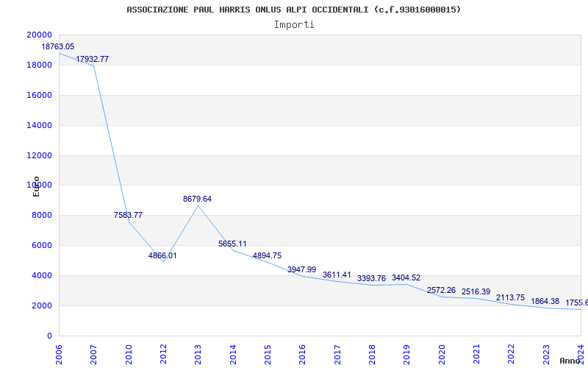The height and width of the screenshot is (368, 588).
Task: Click the x-axis year 2023
Action: tap(546, 355)
